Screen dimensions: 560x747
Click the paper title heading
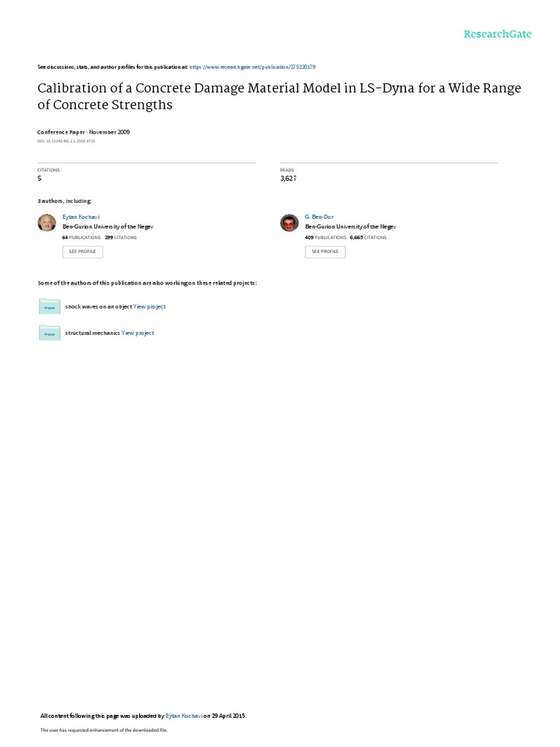(x=279, y=96)
